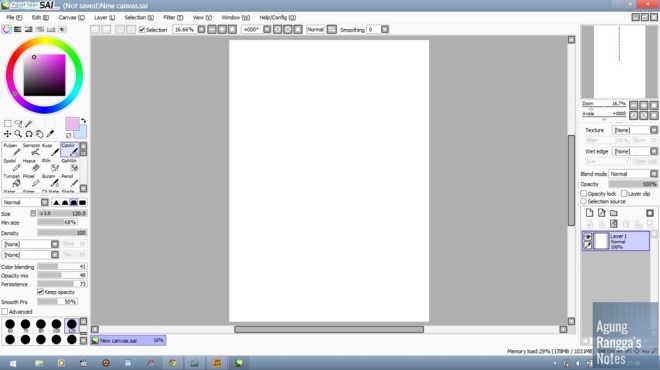Click the pink foreground color swatch
Image resolution: width=660 pixels, height=370 pixels.
[72, 124]
